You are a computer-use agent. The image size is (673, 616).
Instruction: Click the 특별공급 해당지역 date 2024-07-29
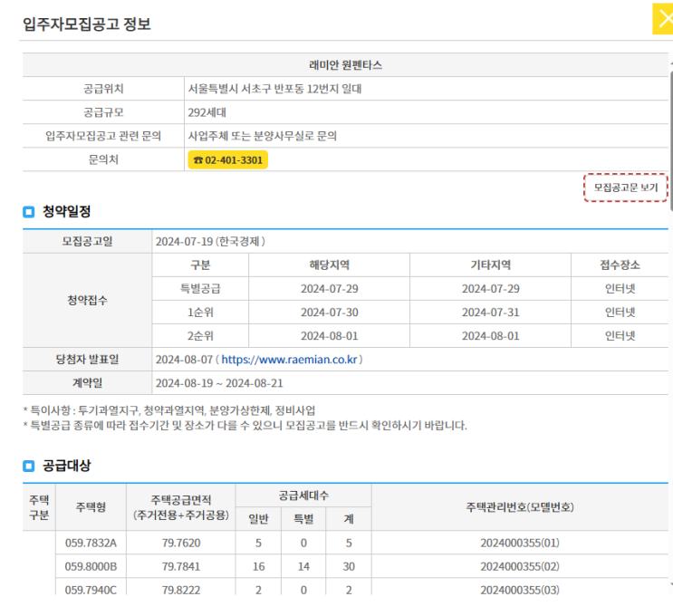329,288
